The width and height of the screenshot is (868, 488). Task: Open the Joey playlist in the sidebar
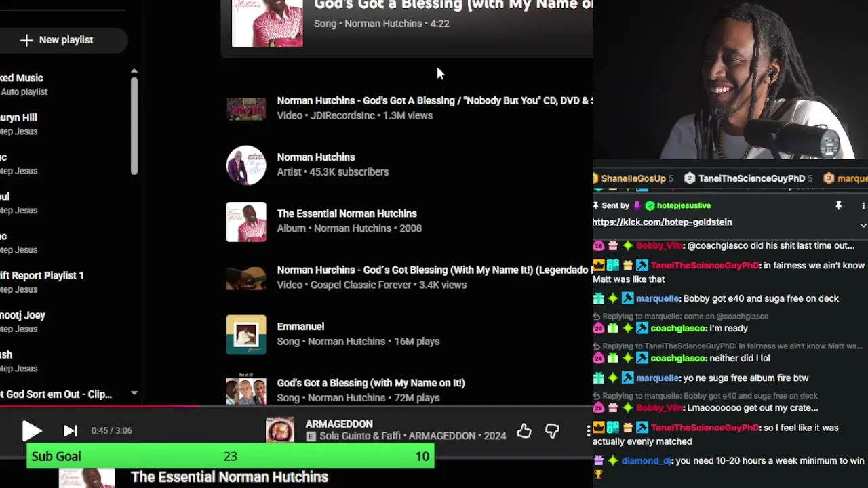(x=23, y=321)
